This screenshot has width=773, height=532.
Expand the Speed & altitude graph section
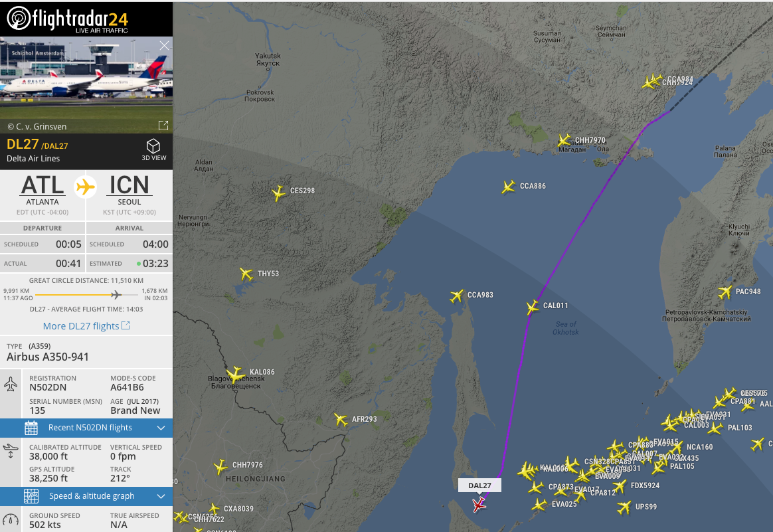coord(86,496)
